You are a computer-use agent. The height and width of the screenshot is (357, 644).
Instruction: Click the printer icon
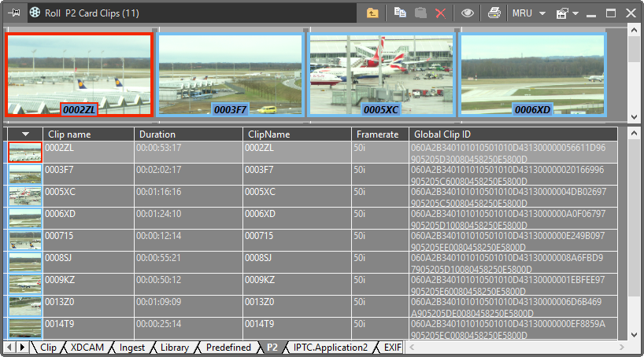pos(494,13)
